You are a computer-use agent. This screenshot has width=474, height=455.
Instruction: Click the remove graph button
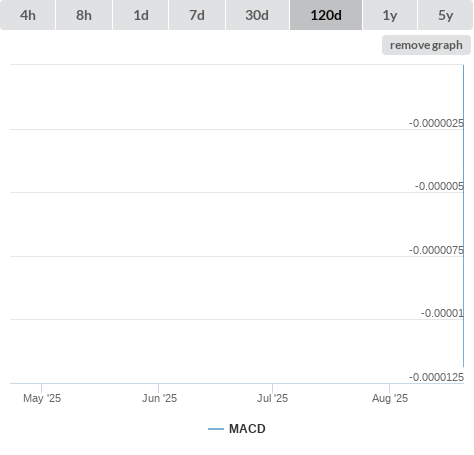click(426, 45)
